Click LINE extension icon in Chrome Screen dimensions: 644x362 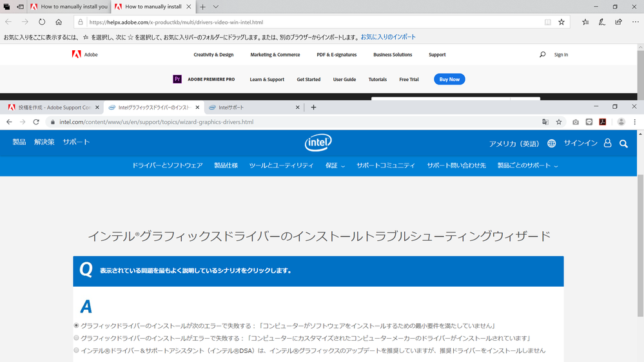pos(589,122)
